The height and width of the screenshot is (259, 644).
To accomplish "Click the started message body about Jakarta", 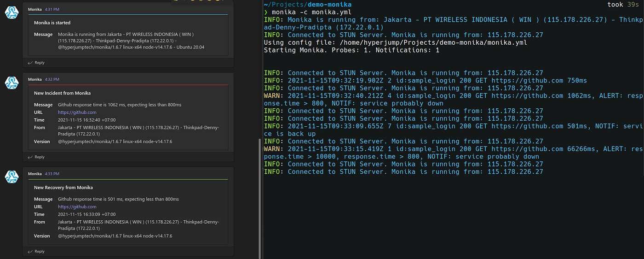I will 131,41.
